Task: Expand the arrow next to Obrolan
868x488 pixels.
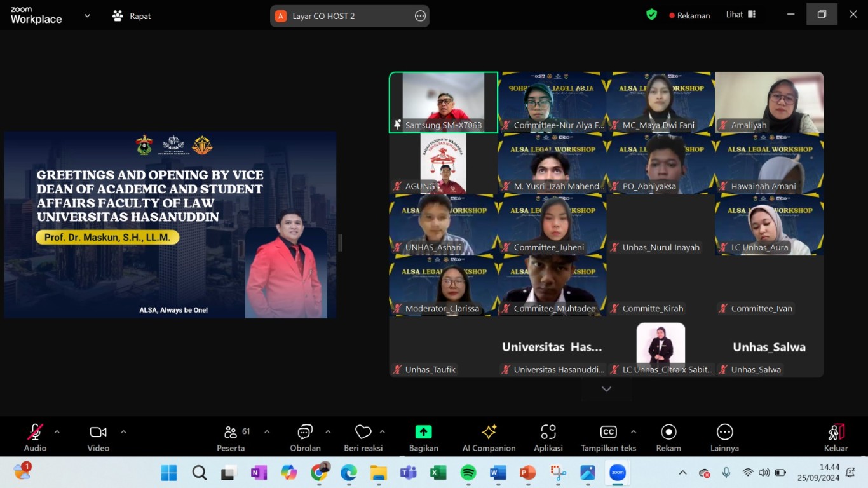Action: tap(328, 432)
